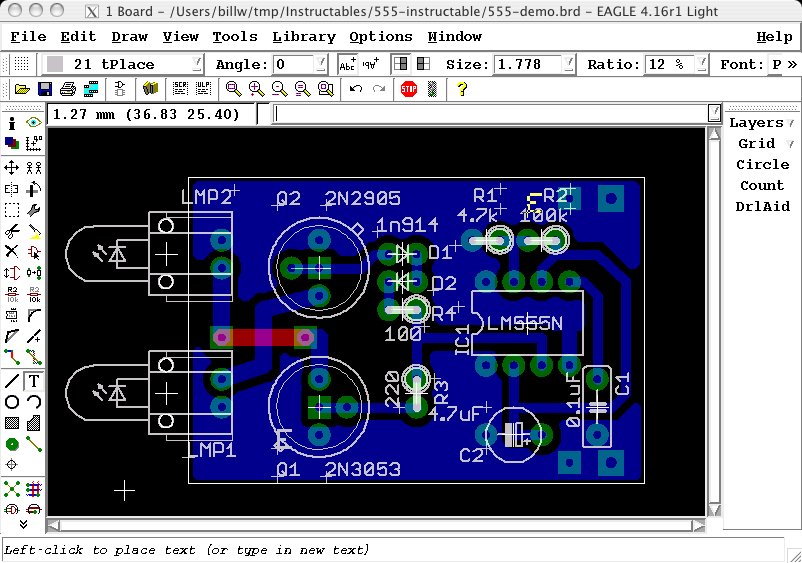Select the Polygon tool
Screen dimensions: 802x563
pos(34,423)
